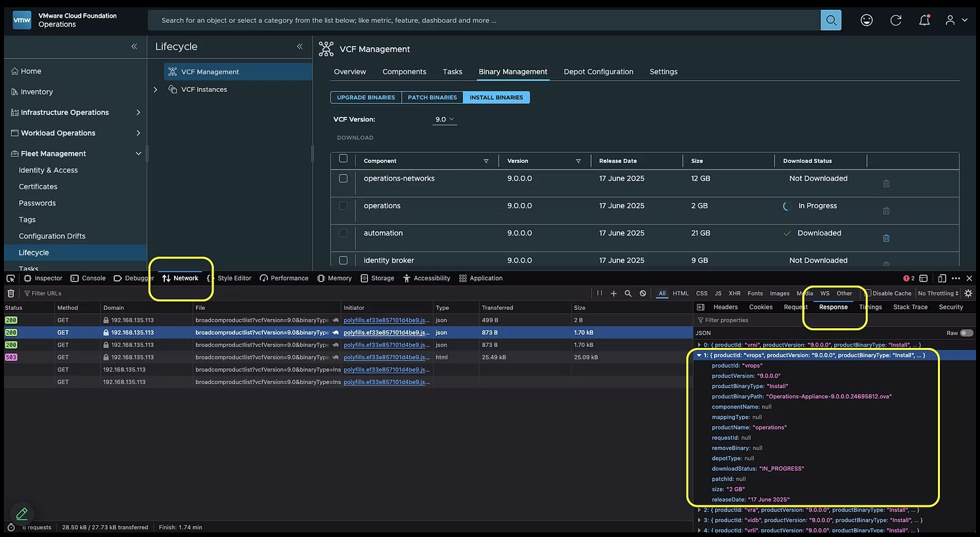
Task: Click the refresh icon in the header
Action: (895, 20)
